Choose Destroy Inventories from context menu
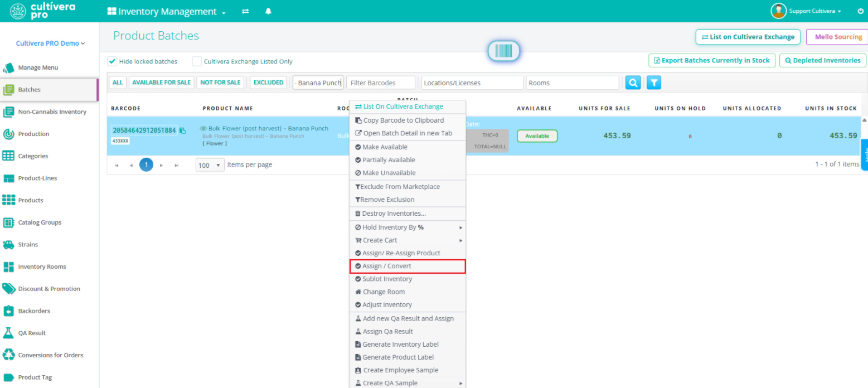 (x=408, y=214)
